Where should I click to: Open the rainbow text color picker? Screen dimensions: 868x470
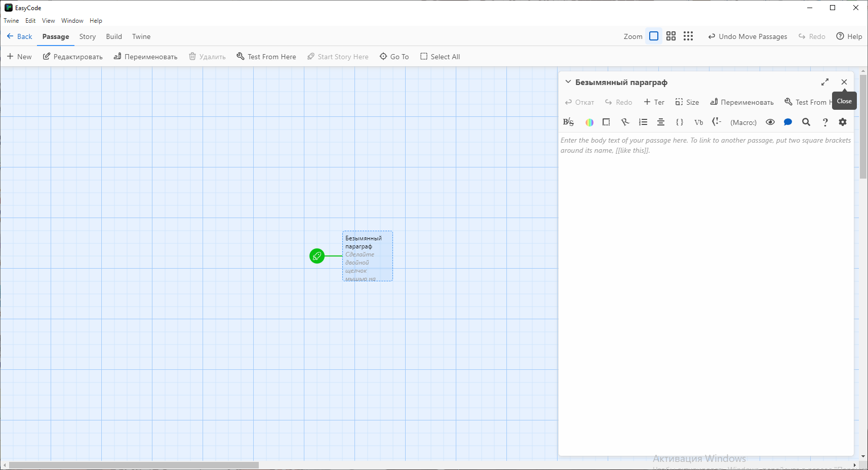pos(589,122)
